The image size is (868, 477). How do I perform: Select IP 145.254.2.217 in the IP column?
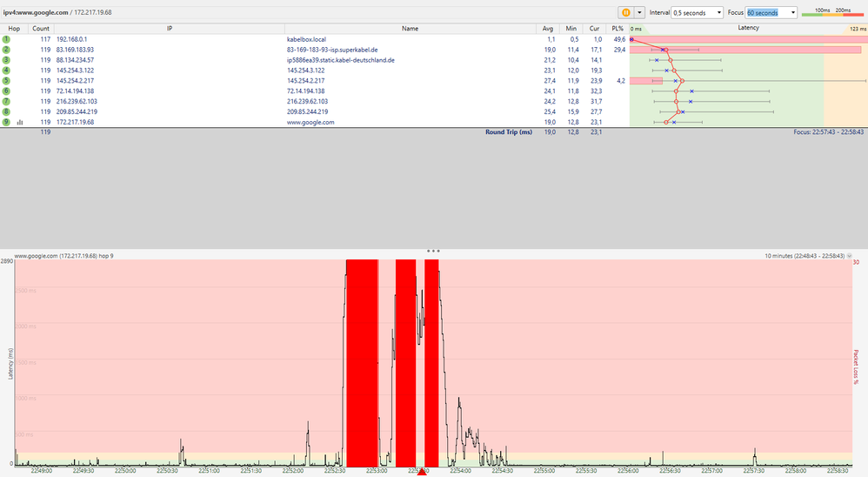pos(75,81)
